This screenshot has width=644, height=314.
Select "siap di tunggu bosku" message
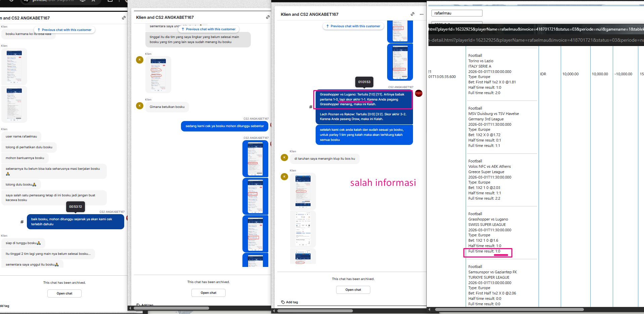coord(23,243)
